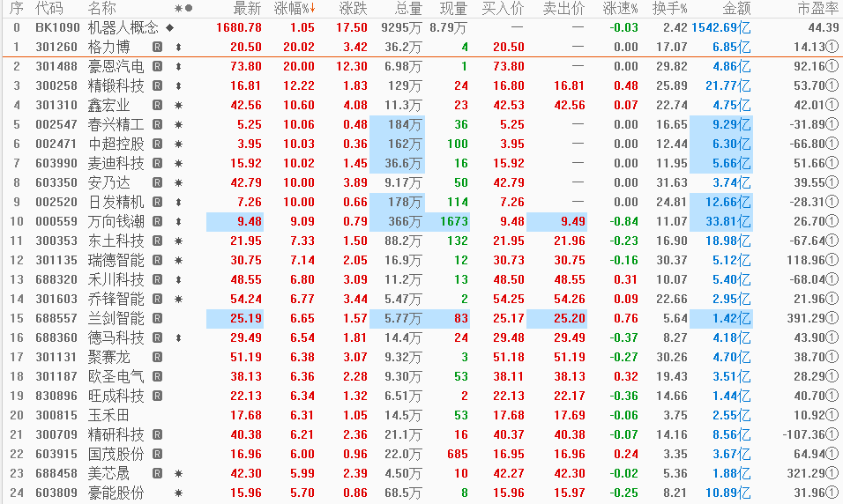
Task: Click the diamond icon beside 机器人概念
Action: tap(170, 27)
